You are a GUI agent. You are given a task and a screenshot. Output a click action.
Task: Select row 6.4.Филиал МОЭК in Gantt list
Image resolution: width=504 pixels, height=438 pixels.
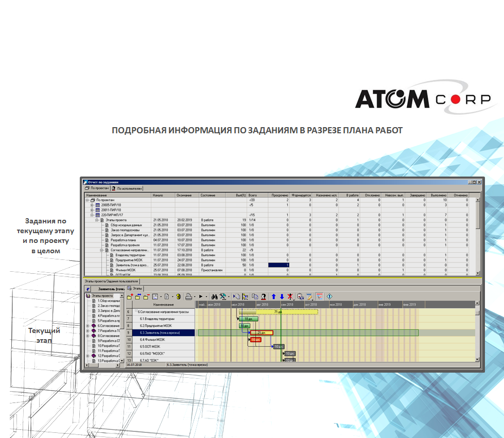(161, 340)
